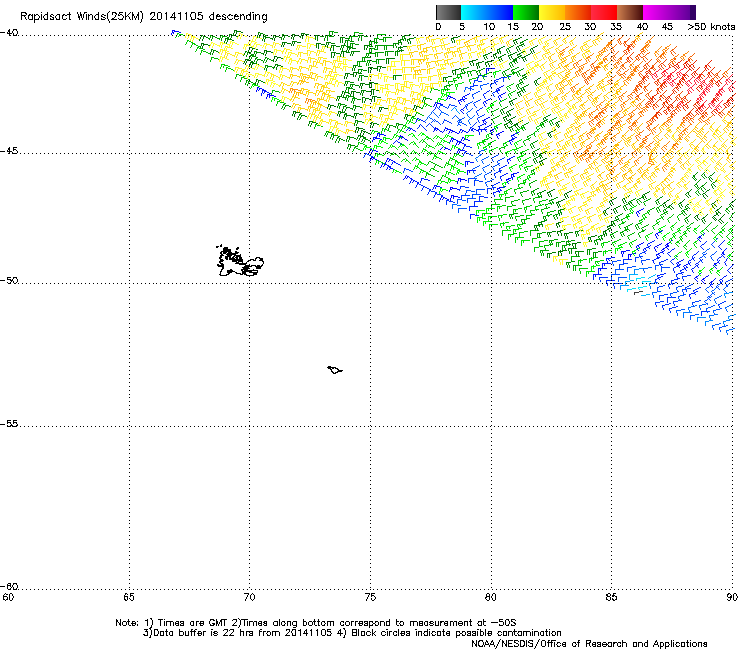Click the '>50 knots' legend label
The width and height of the screenshot is (740, 650).
pyautogui.click(x=711, y=27)
